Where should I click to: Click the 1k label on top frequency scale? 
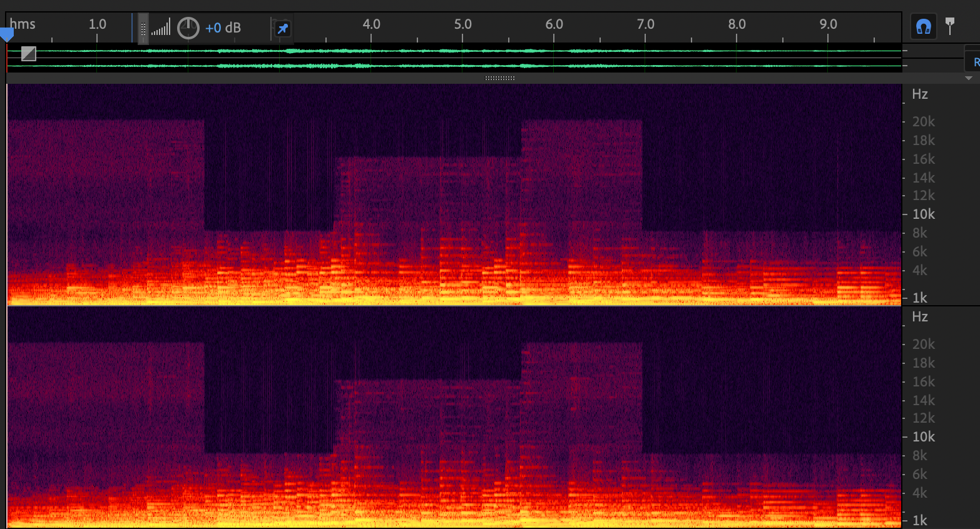pos(919,298)
